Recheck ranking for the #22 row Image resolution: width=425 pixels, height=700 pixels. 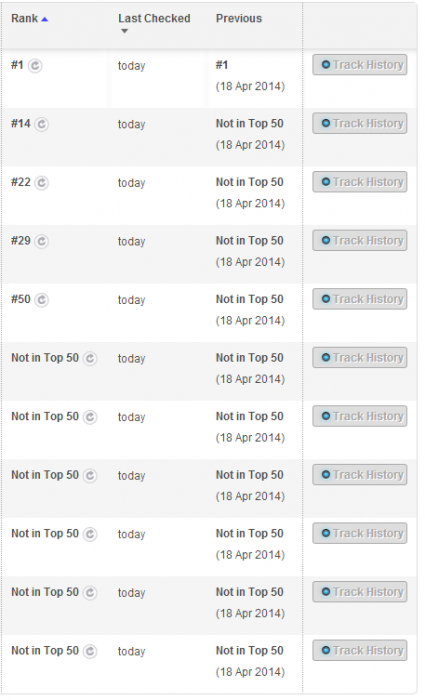tap(42, 183)
